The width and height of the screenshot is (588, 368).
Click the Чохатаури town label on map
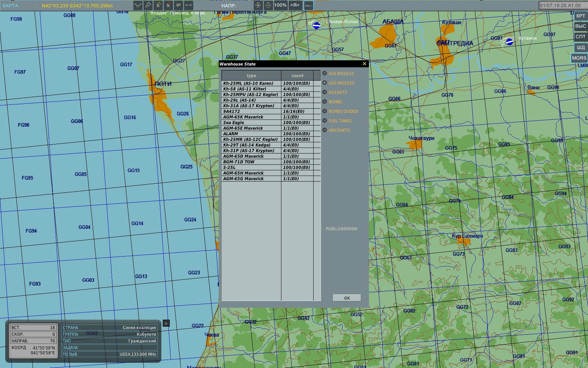(x=421, y=138)
